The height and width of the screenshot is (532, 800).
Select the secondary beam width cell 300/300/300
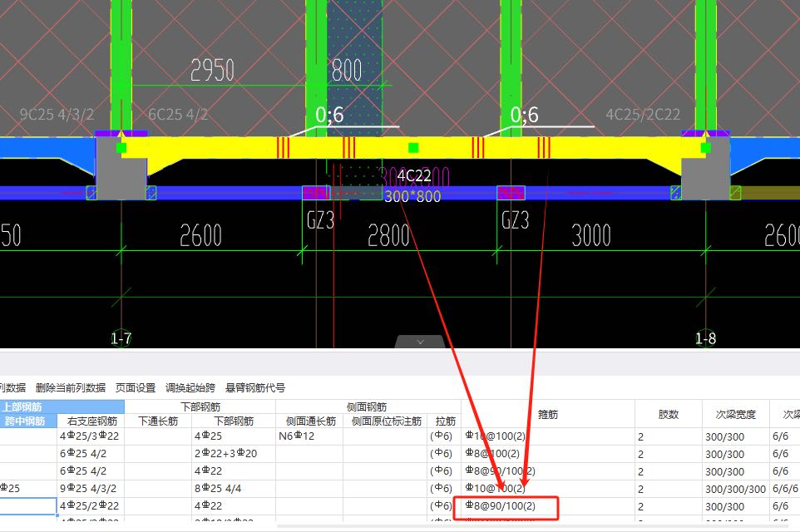pyautogui.click(x=736, y=489)
